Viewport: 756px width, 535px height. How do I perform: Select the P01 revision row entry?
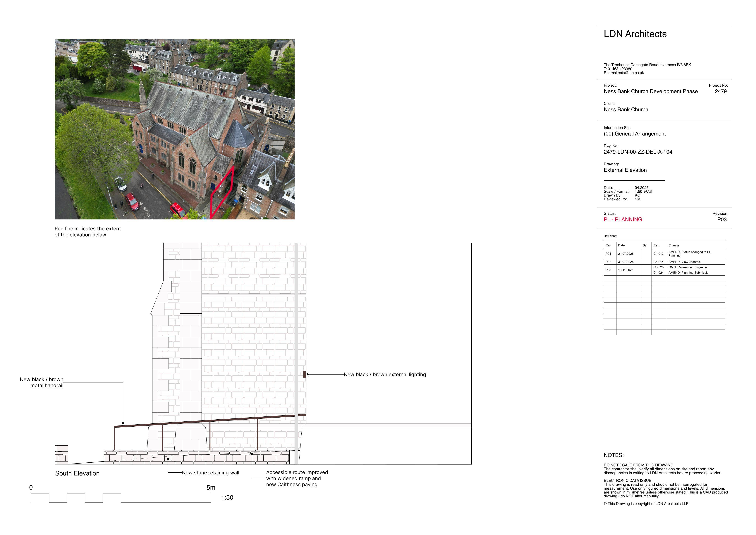pos(664,254)
